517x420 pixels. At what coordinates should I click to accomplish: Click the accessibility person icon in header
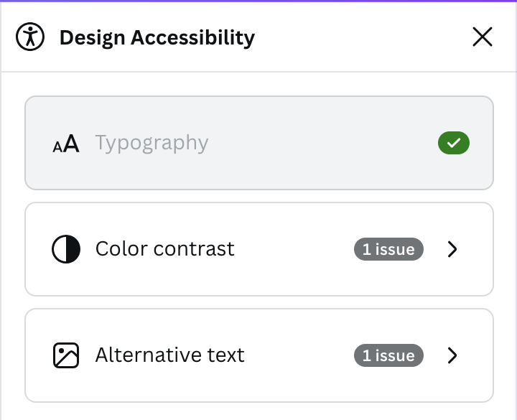tap(30, 37)
